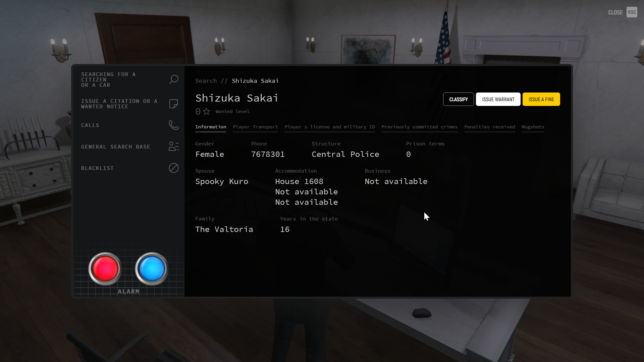Click the citation note icon
This screenshot has height=362, width=644.
(x=173, y=104)
